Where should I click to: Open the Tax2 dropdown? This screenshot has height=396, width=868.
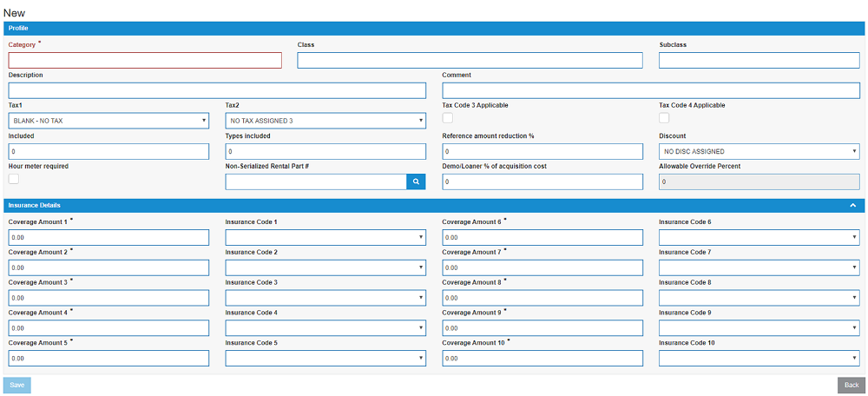point(325,121)
